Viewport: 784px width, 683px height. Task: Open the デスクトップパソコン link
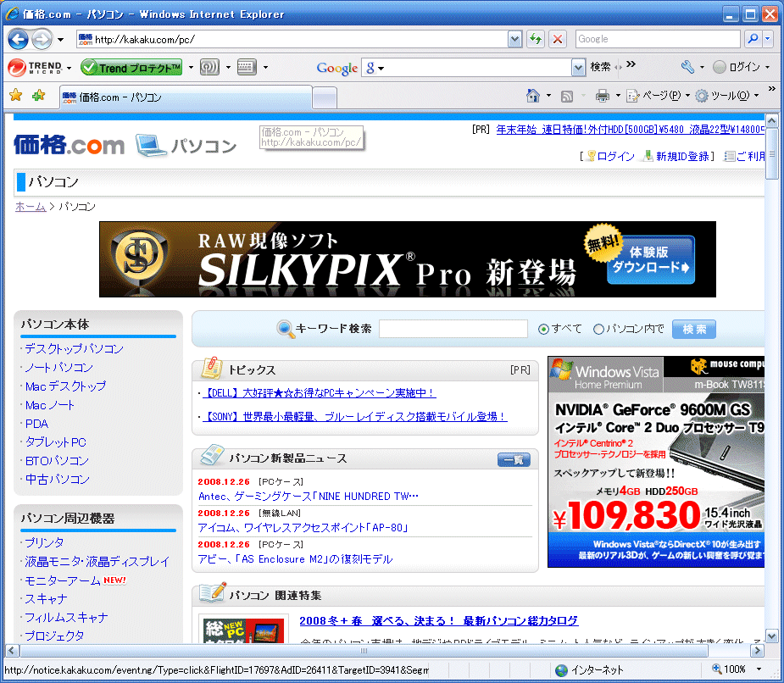point(74,348)
